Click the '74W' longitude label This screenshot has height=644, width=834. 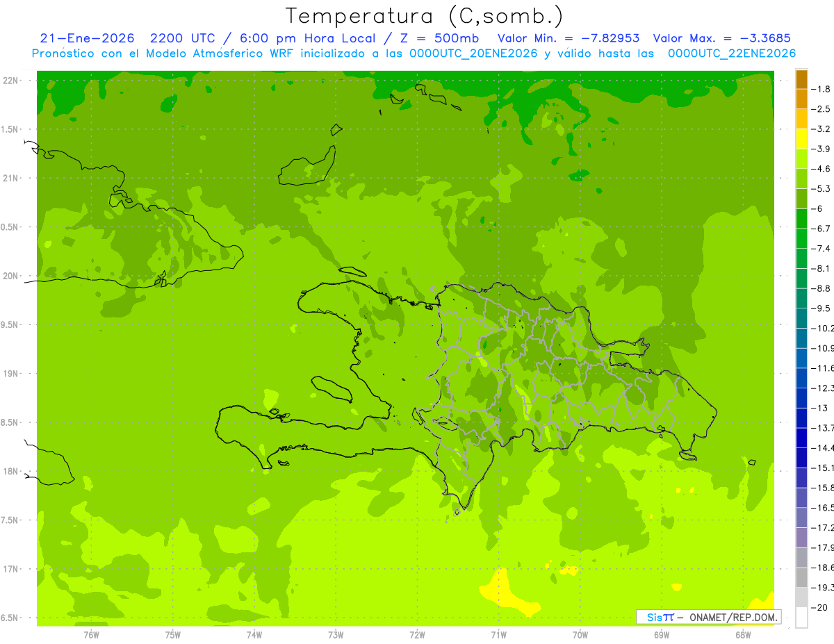coord(254,634)
